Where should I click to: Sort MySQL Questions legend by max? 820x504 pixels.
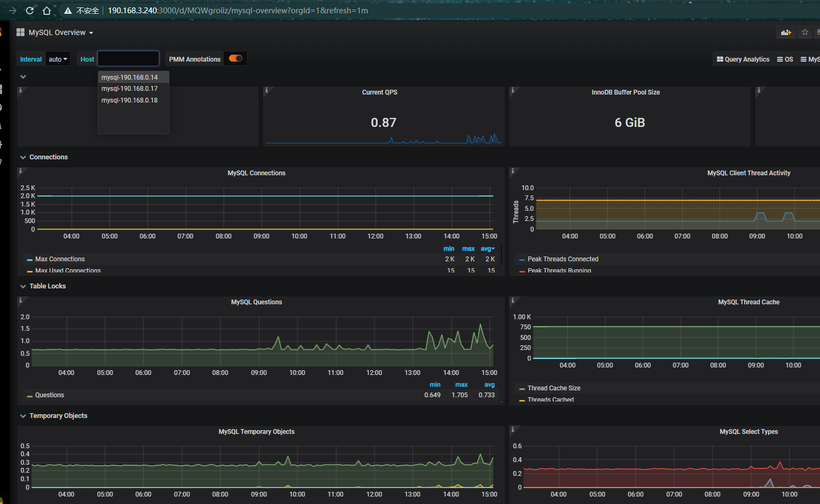click(x=462, y=385)
